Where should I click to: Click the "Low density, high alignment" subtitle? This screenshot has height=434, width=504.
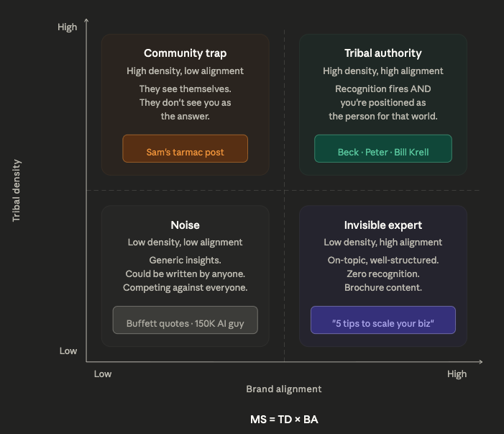383,243
